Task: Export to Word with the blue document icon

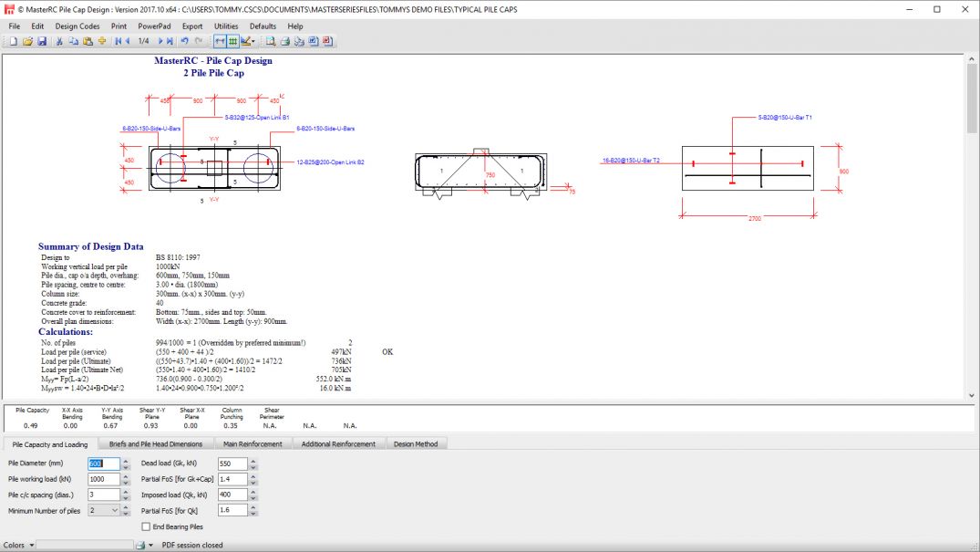Action: (314, 41)
